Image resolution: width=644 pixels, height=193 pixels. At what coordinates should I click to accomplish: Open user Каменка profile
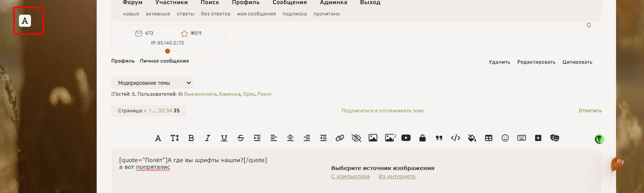click(230, 94)
